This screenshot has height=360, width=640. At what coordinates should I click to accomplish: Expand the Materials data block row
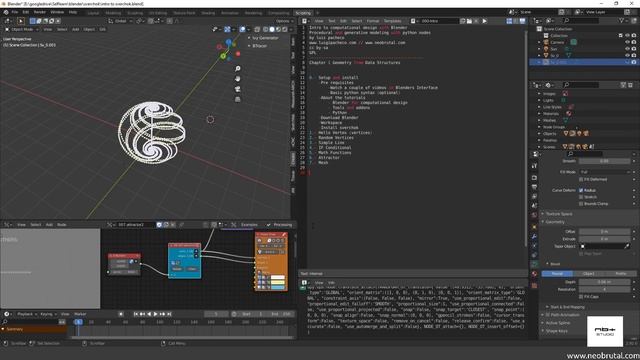(539, 113)
